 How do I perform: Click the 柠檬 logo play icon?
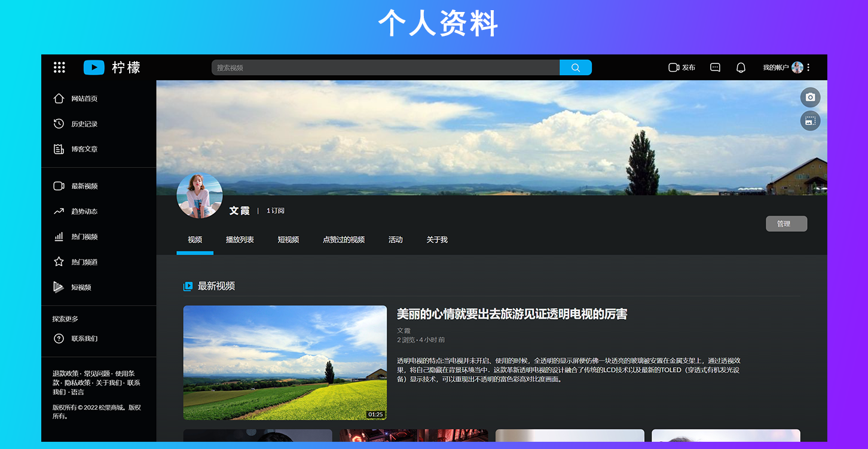click(x=94, y=68)
